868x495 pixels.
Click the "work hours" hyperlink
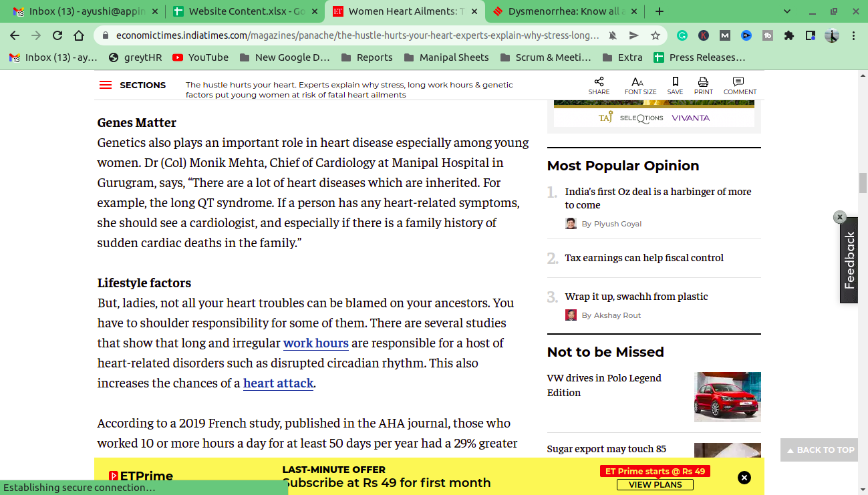(315, 343)
